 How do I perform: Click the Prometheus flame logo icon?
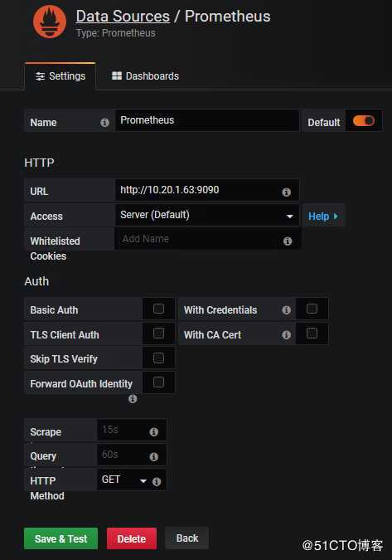pos(50,22)
